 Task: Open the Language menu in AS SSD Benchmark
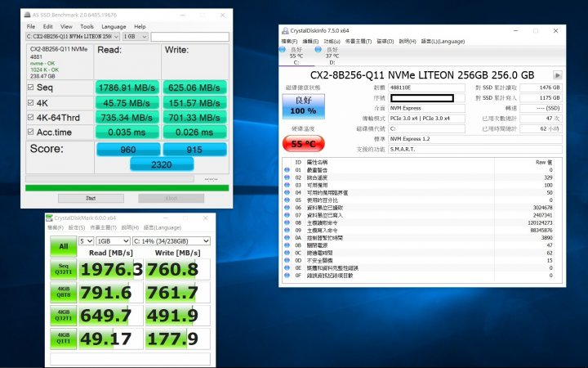(114, 27)
